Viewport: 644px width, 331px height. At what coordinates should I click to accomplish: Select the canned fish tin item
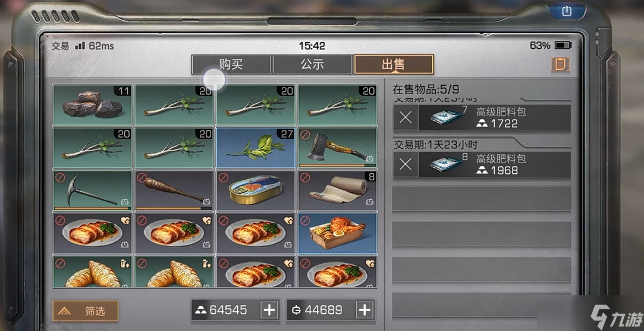click(256, 191)
